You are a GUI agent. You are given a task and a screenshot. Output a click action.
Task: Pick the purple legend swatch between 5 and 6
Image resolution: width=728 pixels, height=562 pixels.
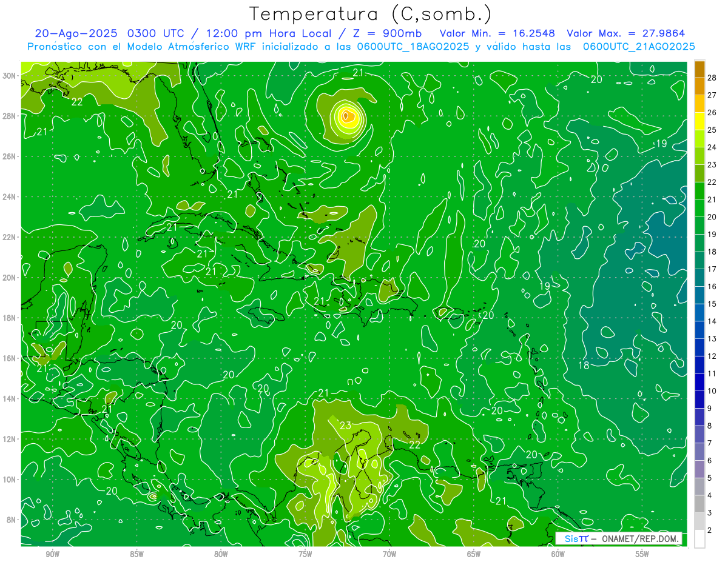tap(699, 469)
